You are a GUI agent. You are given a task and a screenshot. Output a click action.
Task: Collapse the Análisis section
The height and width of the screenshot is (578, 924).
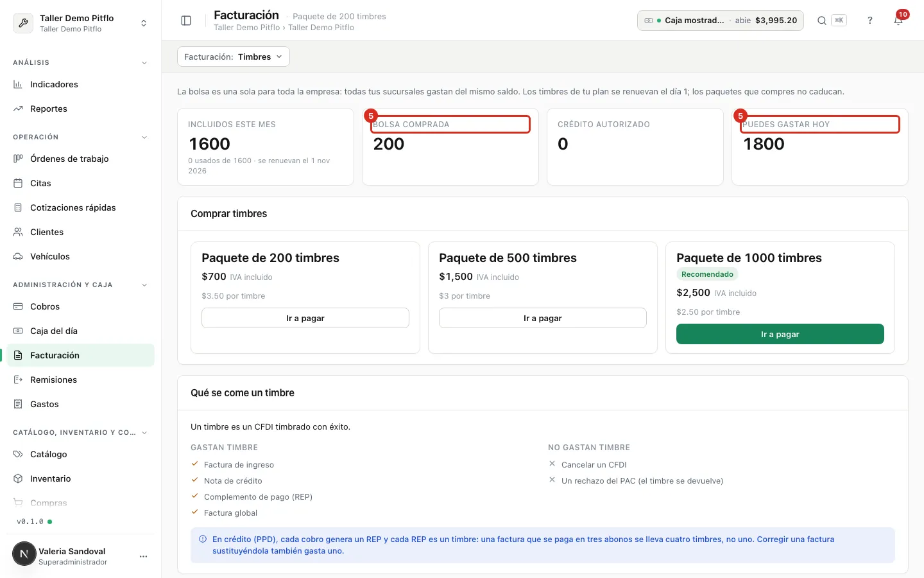[144, 63]
